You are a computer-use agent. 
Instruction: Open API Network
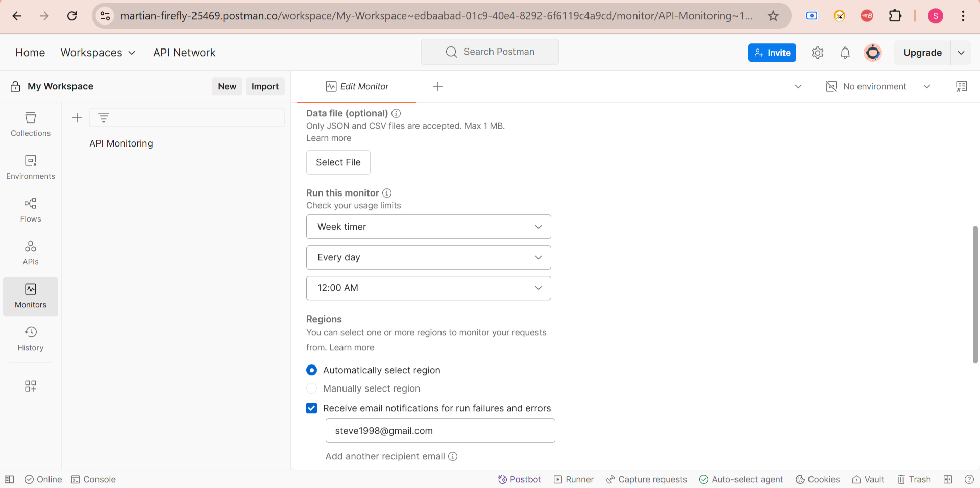184,53
